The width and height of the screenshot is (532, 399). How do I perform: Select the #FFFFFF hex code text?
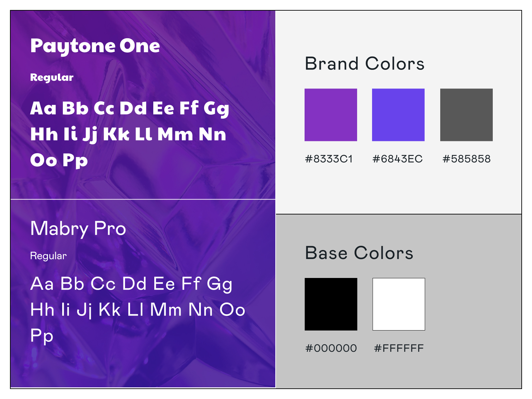click(399, 348)
